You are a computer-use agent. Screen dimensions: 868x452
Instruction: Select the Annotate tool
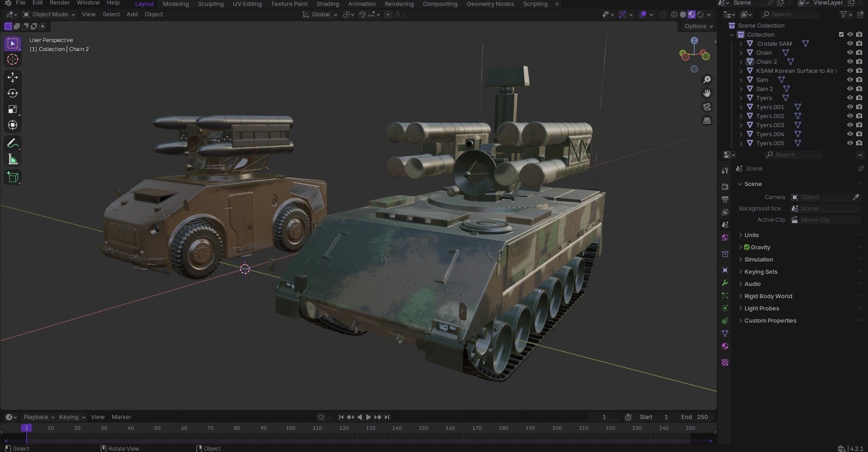click(x=13, y=143)
